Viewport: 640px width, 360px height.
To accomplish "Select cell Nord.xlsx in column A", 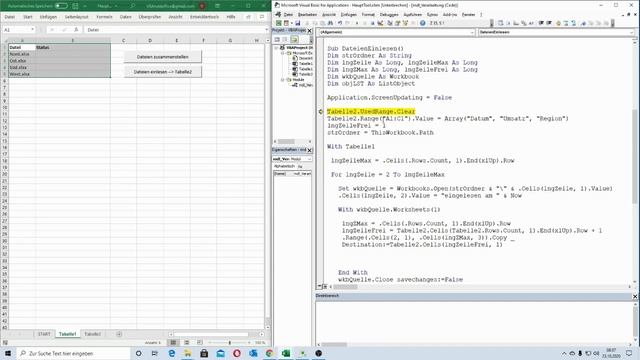I will [22, 54].
